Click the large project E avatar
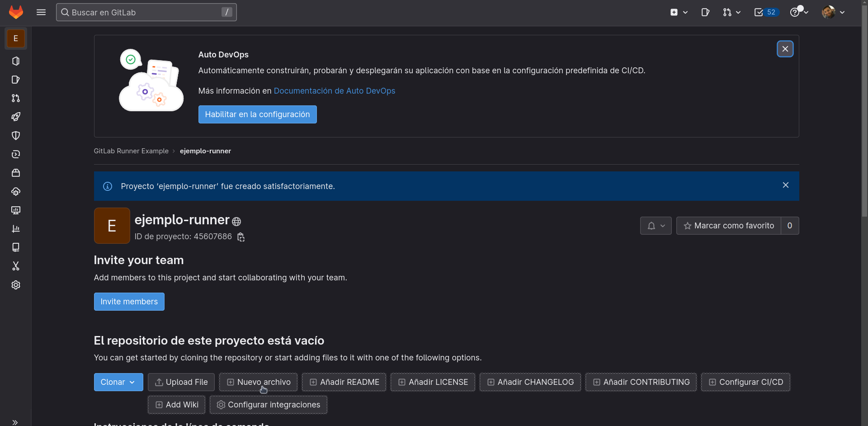Viewport: 868px width, 426px height. click(x=112, y=226)
